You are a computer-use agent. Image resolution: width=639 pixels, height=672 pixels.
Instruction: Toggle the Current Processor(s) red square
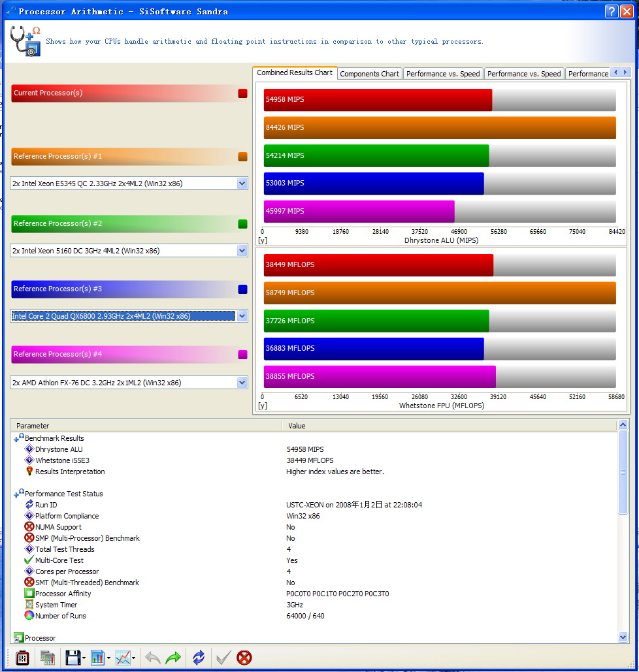[243, 93]
